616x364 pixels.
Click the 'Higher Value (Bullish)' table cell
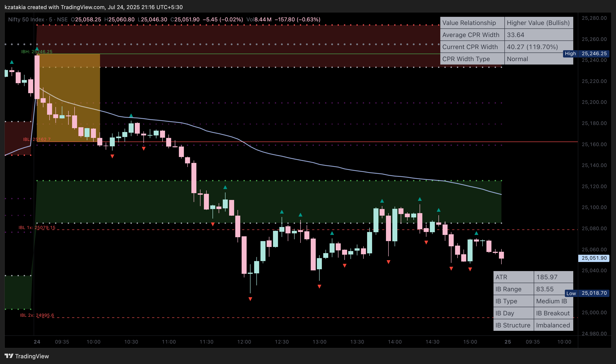pyautogui.click(x=538, y=23)
